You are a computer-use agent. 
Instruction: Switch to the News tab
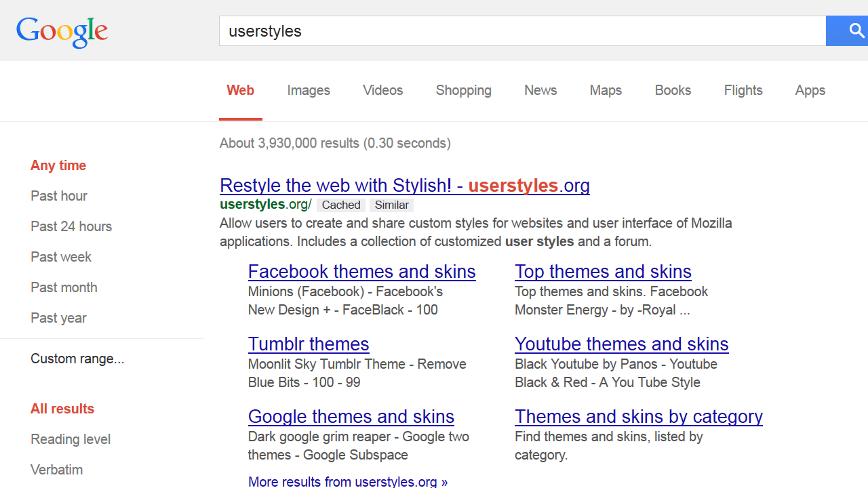point(540,90)
